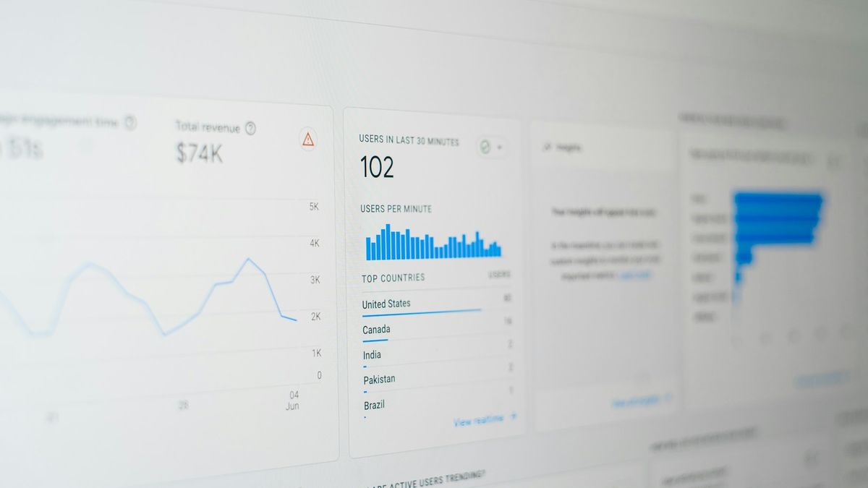Click the USERS PER MINUTE label
Screen dimensions: 868x488
[396, 209]
